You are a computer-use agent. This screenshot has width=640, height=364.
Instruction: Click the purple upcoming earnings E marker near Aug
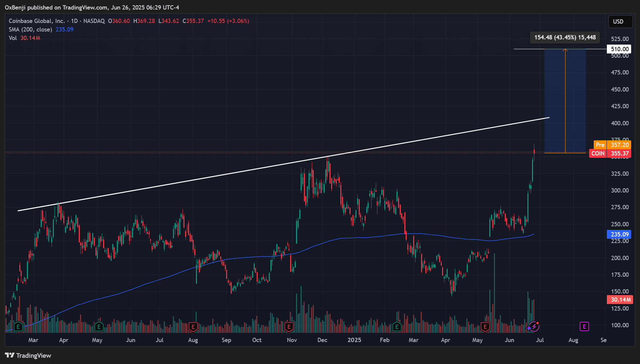584,327
